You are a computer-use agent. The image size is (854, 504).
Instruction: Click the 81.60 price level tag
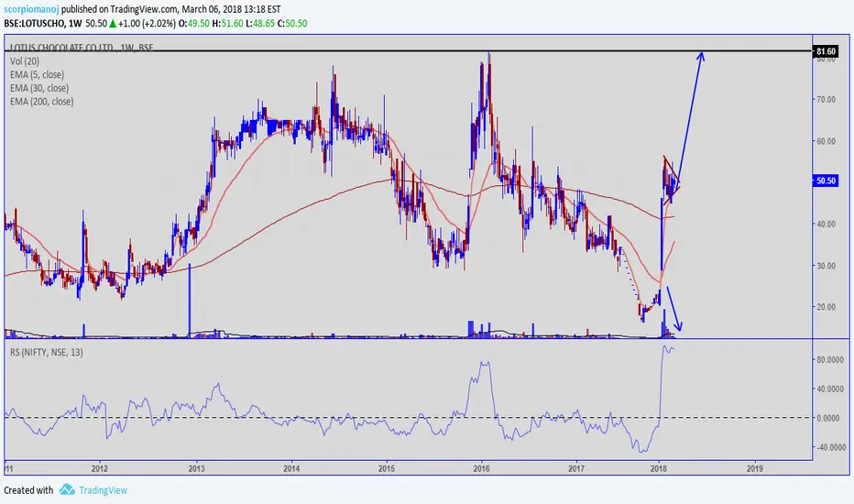[825, 51]
